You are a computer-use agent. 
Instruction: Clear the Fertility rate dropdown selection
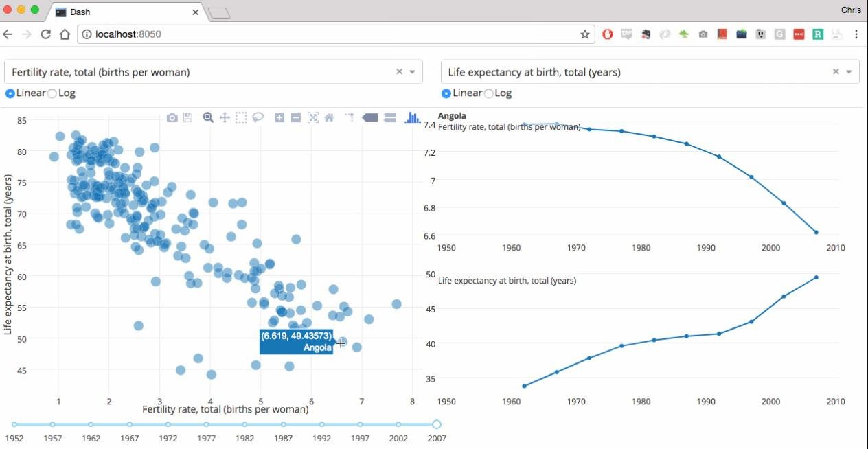pyautogui.click(x=399, y=71)
